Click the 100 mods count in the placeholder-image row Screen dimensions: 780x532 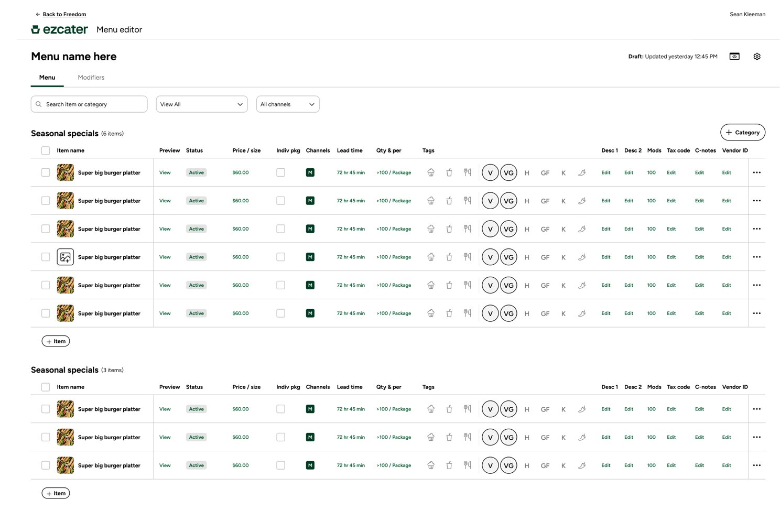[x=652, y=257]
